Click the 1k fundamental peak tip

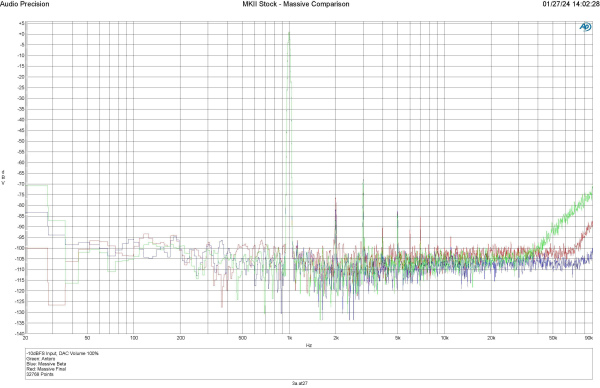[289, 33]
